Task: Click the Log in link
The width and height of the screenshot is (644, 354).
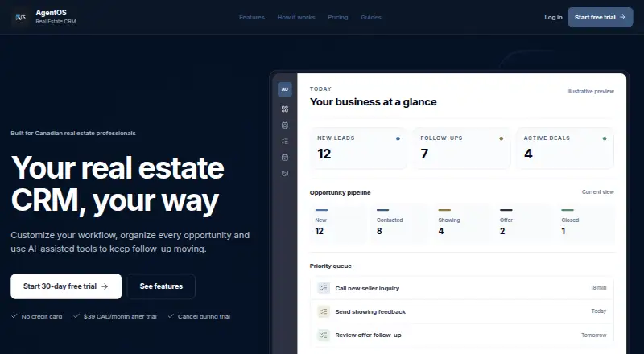Action: coord(553,17)
